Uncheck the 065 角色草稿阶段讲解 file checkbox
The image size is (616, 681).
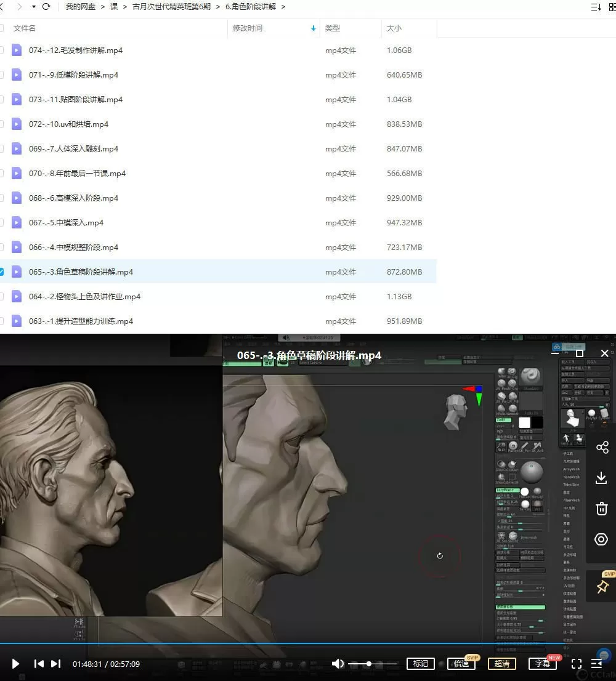1,272
